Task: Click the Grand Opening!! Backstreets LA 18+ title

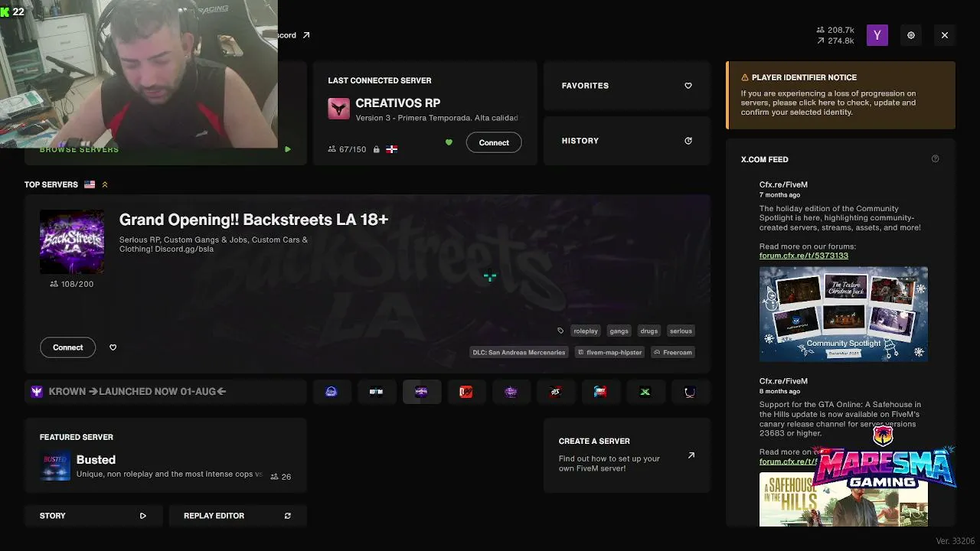Action: point(253,220)
